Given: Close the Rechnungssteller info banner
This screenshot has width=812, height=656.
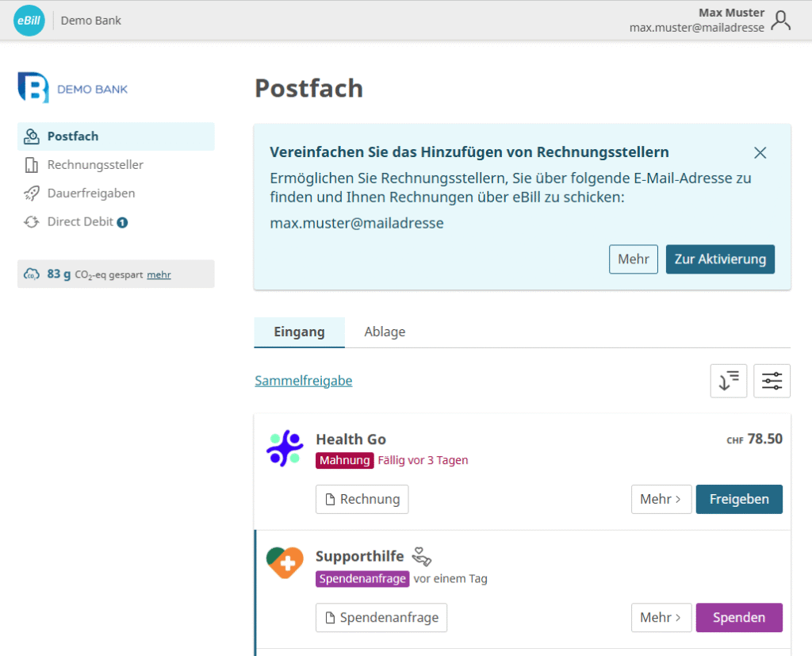Looking at the screenshot, I should (x=760, y=152).
